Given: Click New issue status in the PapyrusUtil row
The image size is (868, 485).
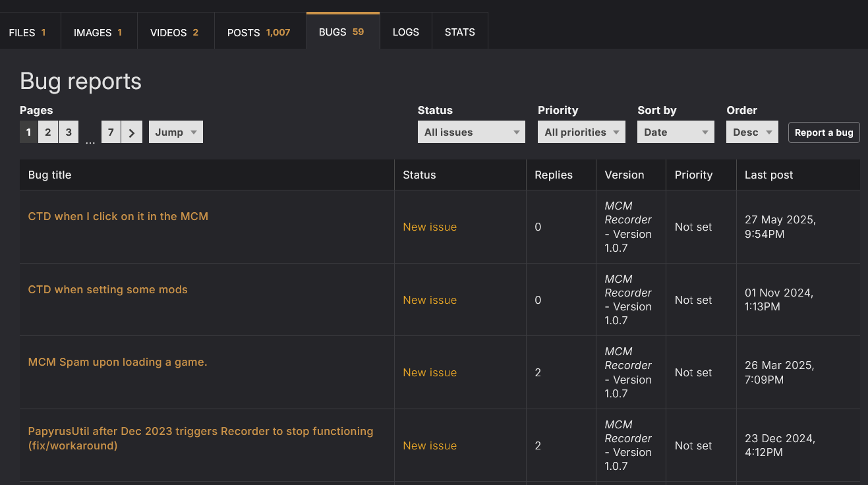Looking at the screenshot, I should (430, 445).
